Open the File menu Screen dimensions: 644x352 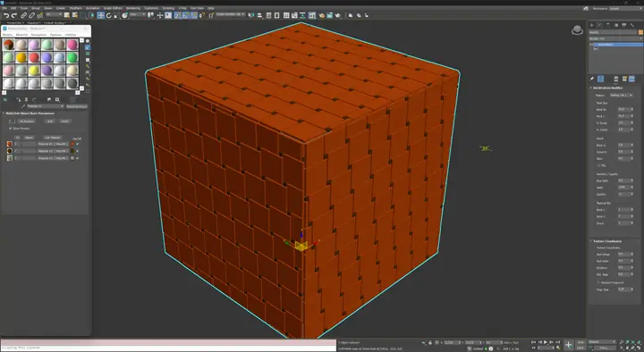(4, 8)
